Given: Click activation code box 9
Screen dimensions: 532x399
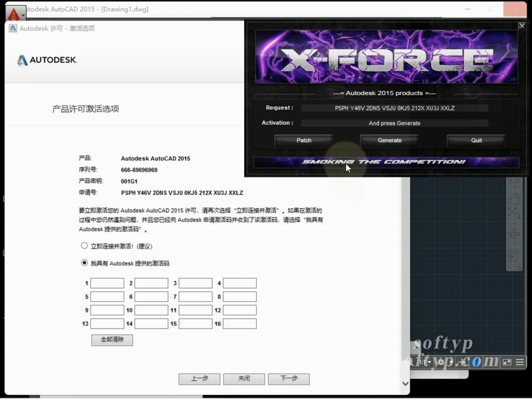Looking at the screenshot, I should 107,310.
